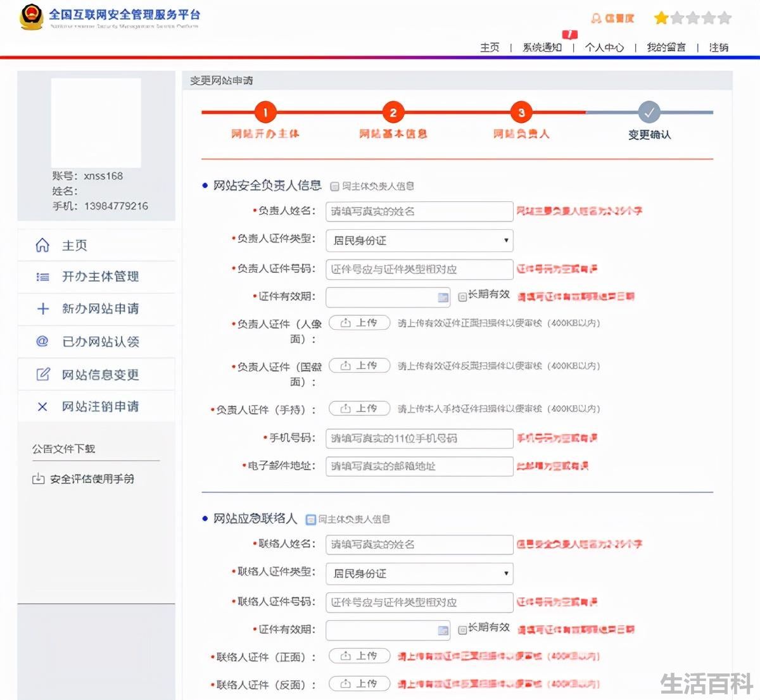Click download icon beside 安全评估使用手册
Viewport: 760px width, 700px height.
(38, 478)
